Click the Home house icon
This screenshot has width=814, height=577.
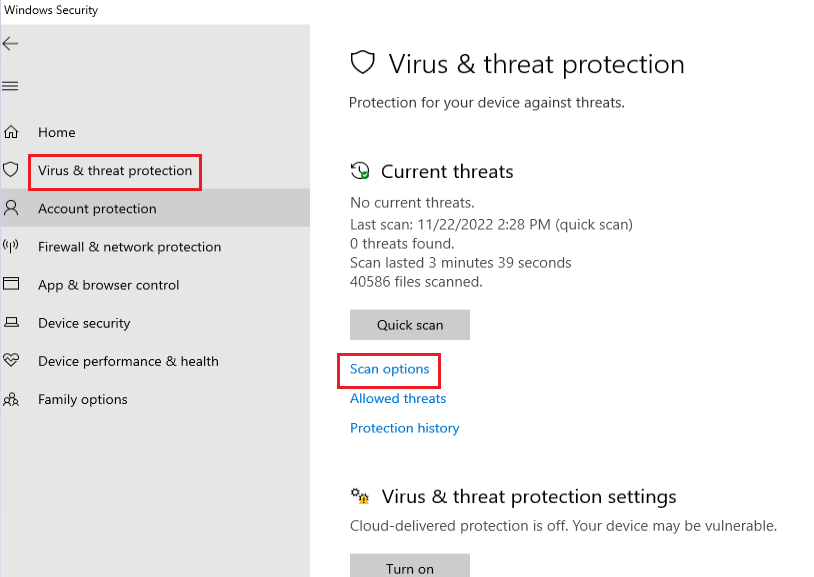[11, 132]
